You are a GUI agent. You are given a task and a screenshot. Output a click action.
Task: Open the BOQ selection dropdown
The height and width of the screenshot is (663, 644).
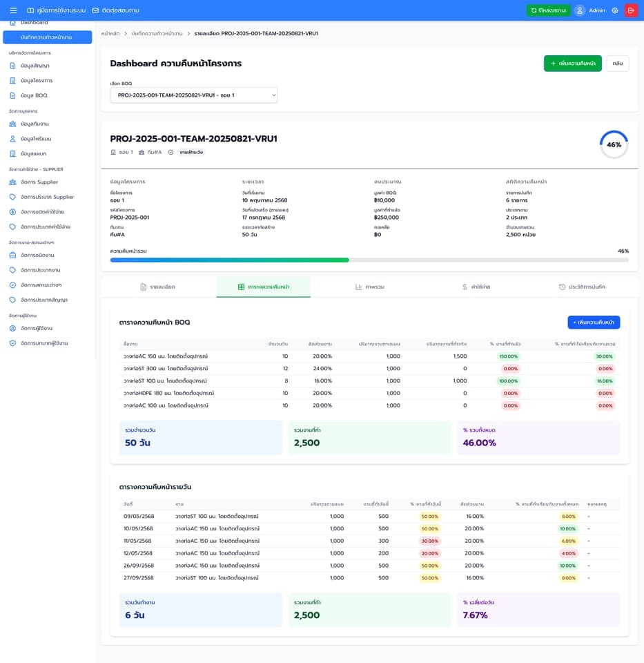click(193, 95)
